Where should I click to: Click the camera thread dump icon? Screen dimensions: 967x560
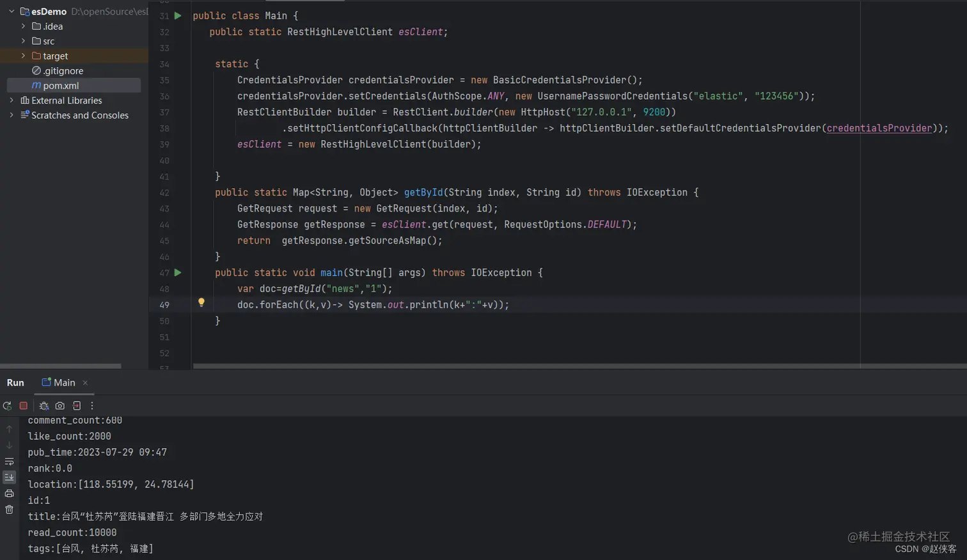[60, 406]
